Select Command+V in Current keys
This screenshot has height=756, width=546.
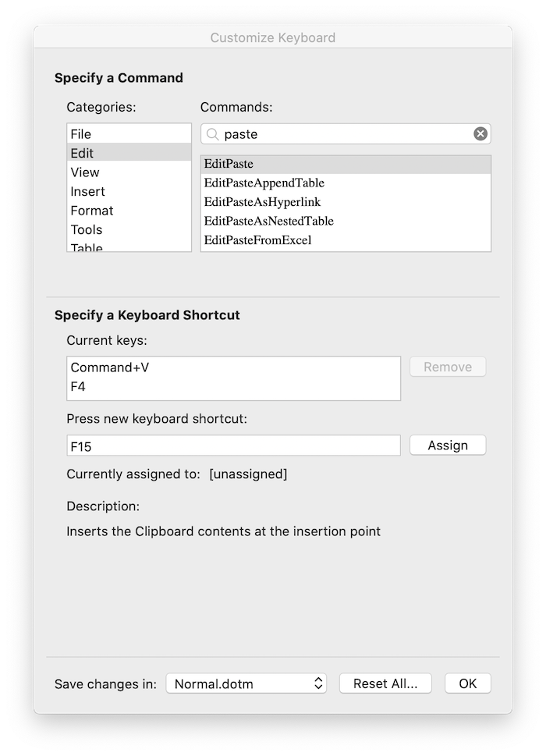point(234,367)
